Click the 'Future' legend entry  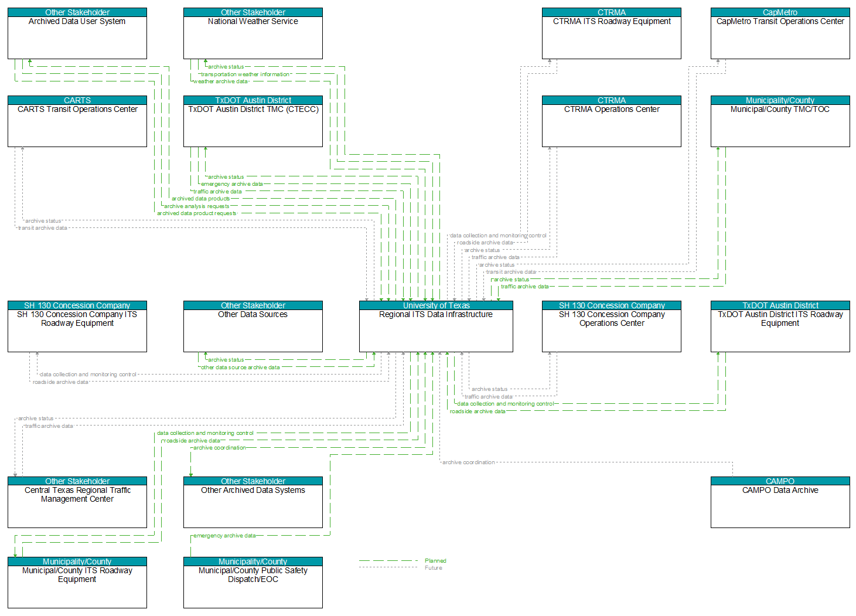[434, 568]
